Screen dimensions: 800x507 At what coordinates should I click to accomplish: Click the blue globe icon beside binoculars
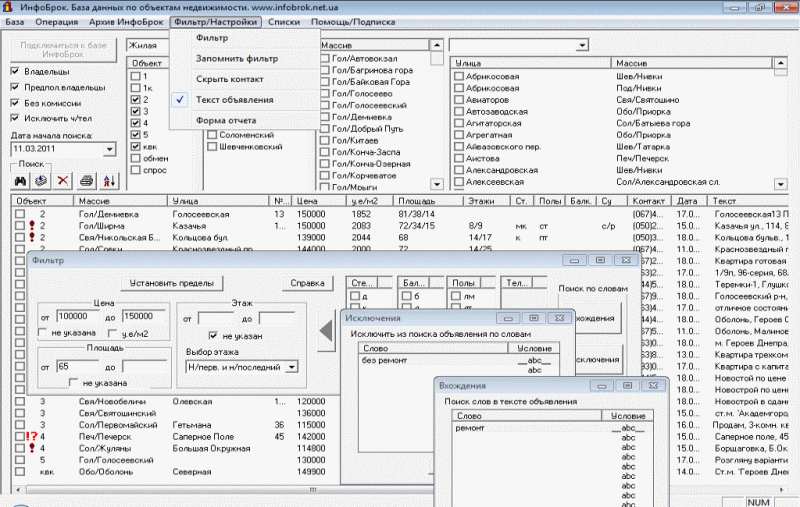coord(41,181)
